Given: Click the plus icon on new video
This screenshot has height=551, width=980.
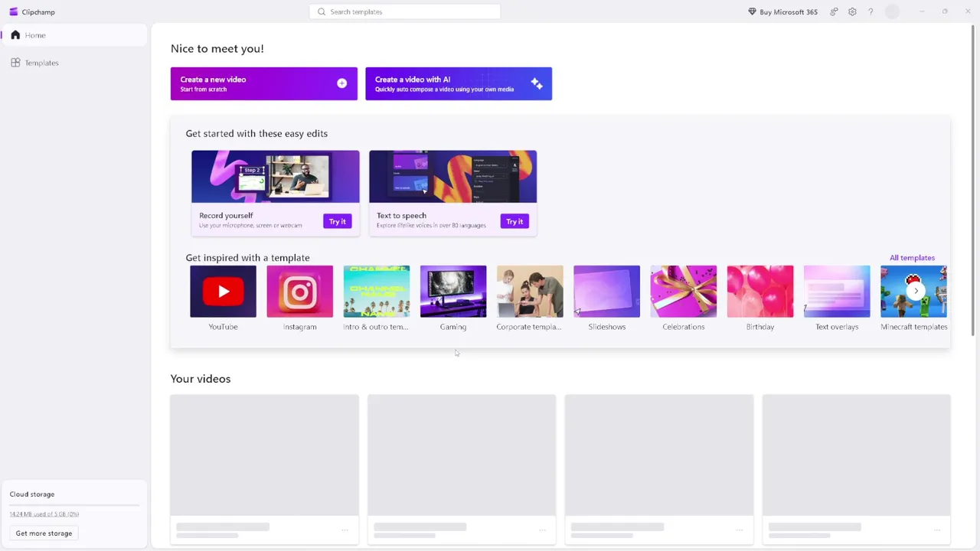Looking at the screenshot, I should click(341, 83).
